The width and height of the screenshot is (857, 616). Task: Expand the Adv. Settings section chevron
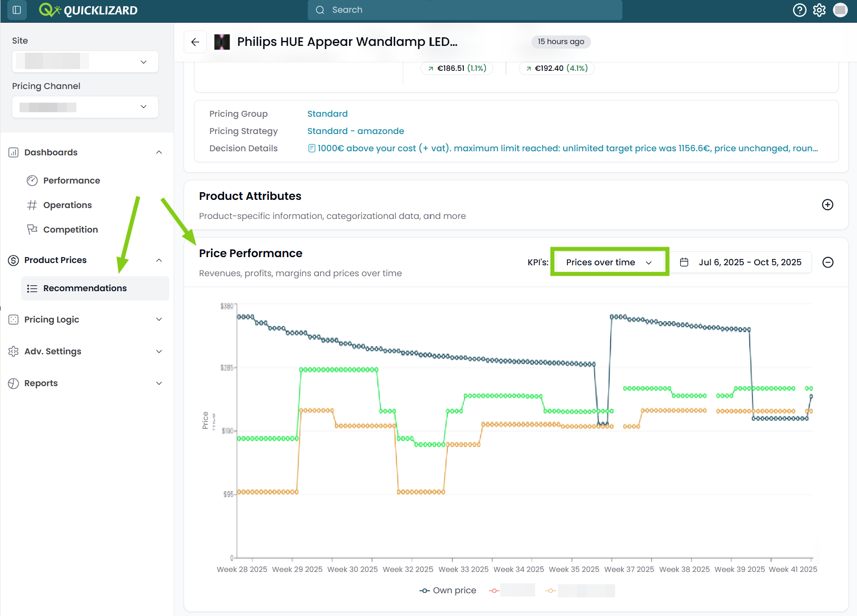point(159,352)
